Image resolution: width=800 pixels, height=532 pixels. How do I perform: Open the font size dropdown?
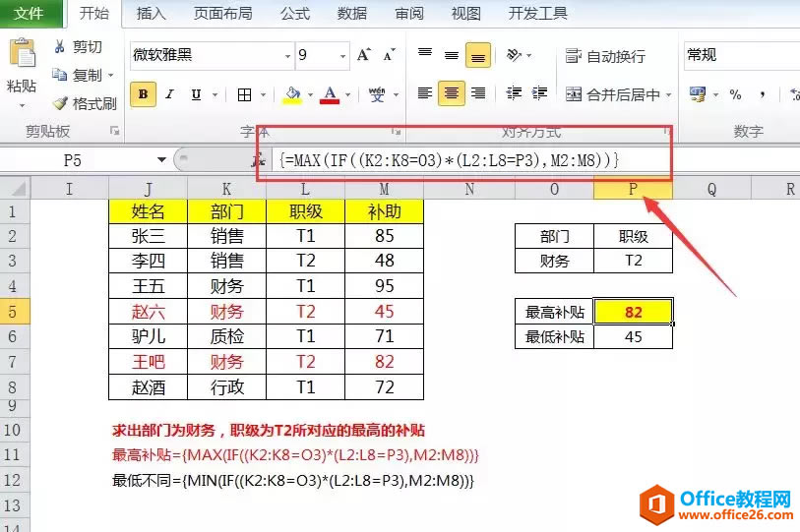[x=342, y=56]
